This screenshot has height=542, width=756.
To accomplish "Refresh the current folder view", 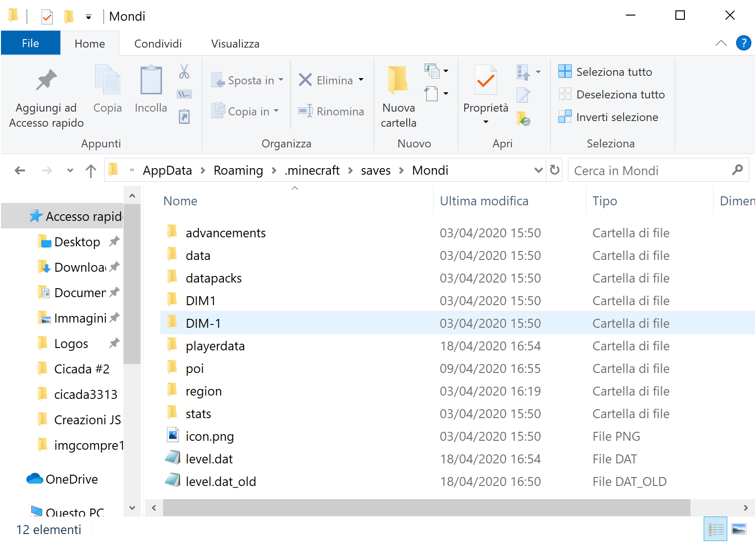I will [555, 170].
